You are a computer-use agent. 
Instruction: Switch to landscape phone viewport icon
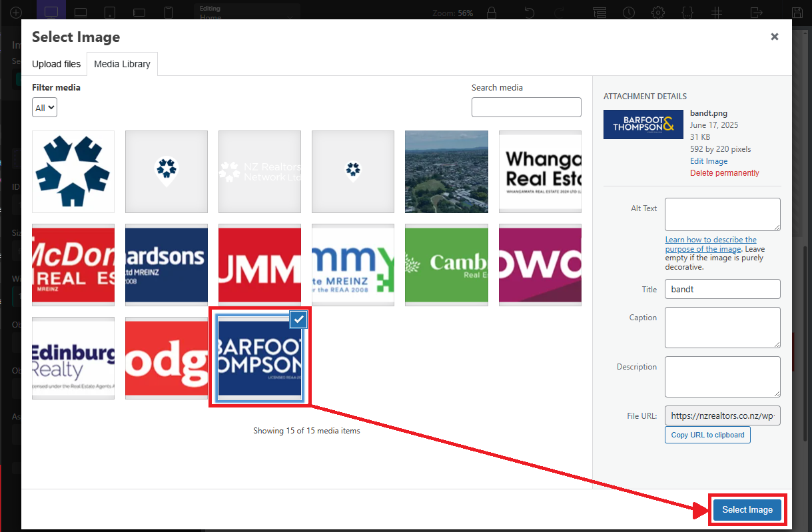click(x=139, y=13)
